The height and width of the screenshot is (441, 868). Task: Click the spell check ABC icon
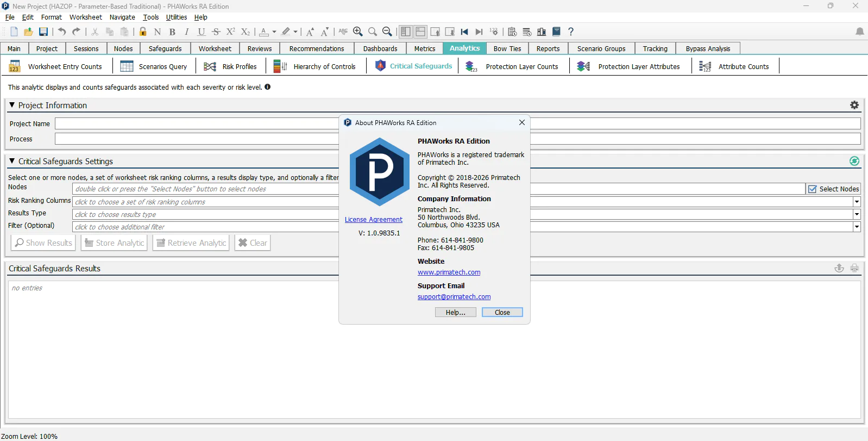343,32
